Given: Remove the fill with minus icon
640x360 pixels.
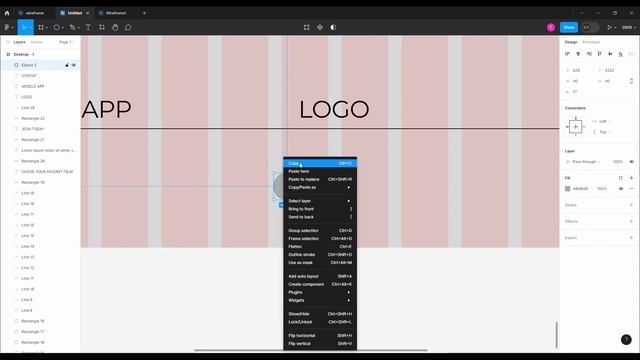Looking at the screenshot, I should point(631,189).
